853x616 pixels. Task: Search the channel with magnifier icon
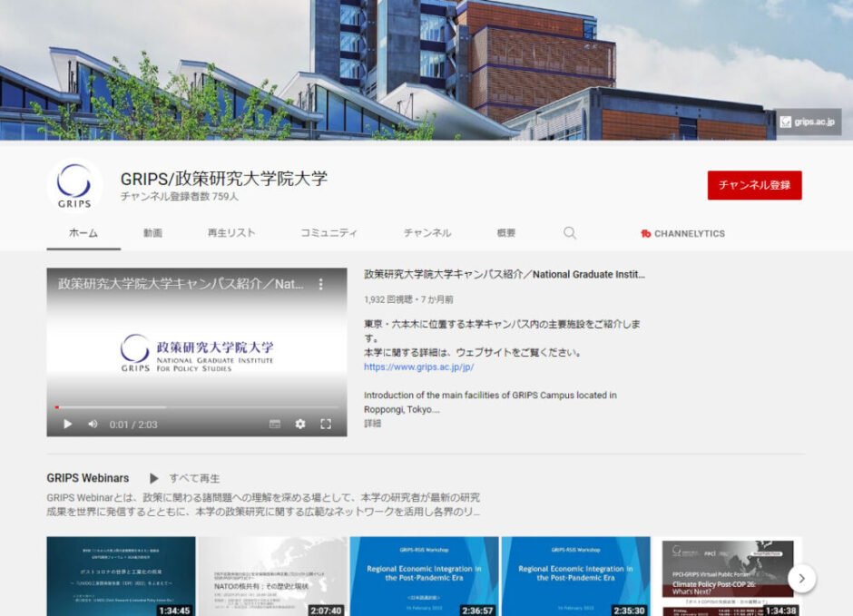click(570, 233)
